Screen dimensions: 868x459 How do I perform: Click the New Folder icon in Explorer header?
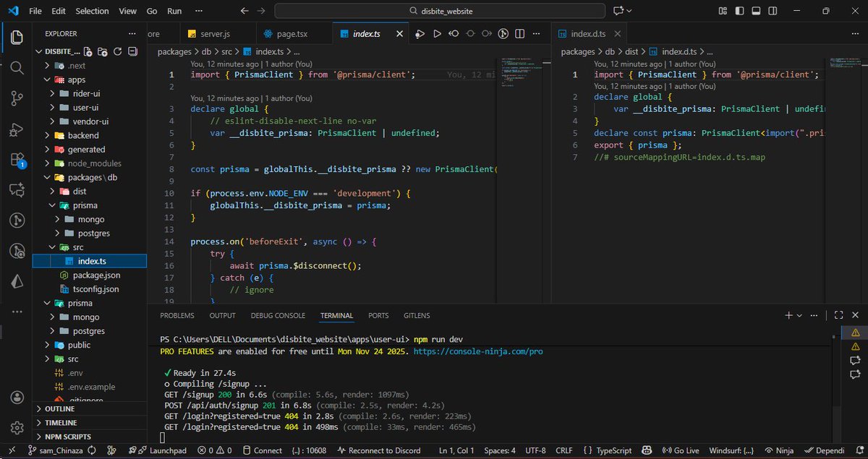(103, 52)
